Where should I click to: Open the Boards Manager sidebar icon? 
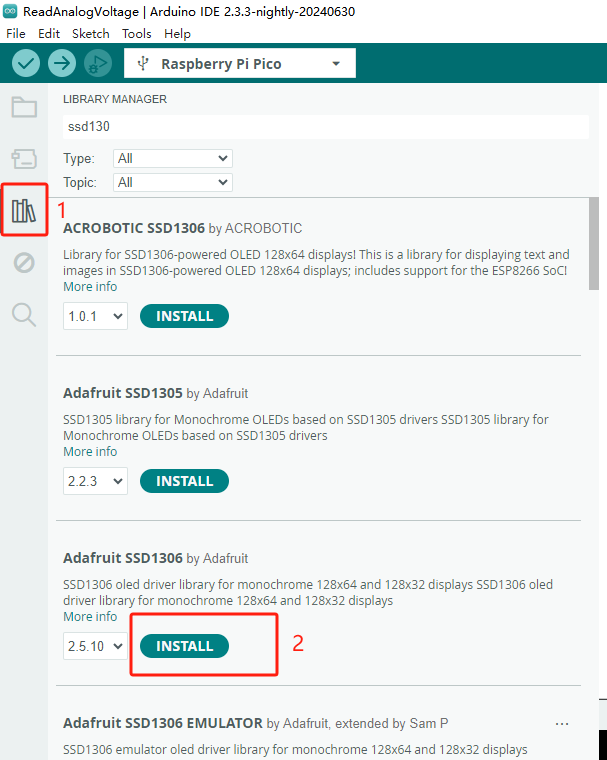(x=24, y=158)
